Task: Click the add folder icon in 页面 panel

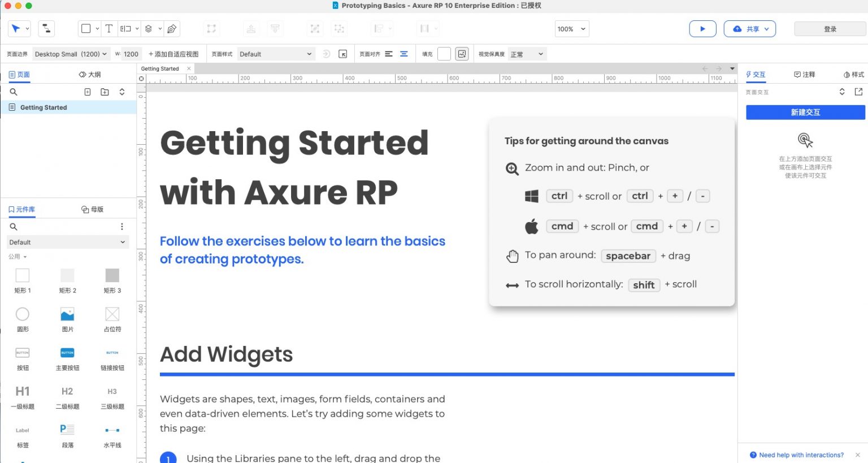Action: click(105, 92)
